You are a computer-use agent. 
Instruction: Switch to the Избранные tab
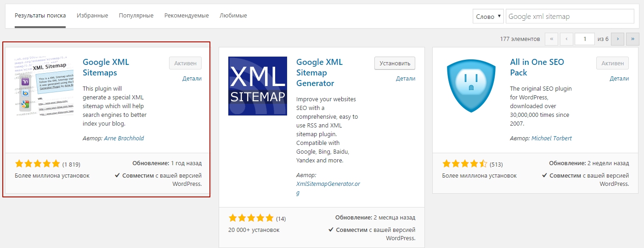(92, 16)
